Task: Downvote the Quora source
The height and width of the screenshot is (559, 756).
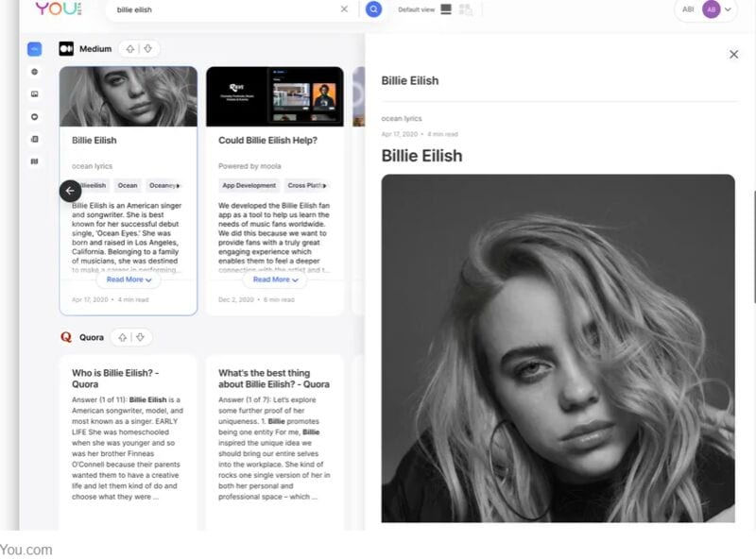Action: tap(140, 337)
